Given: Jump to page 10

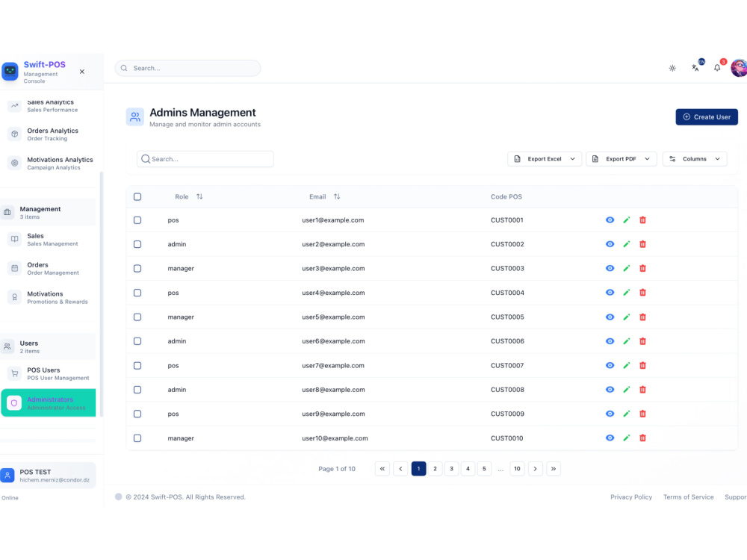Looking at the screenshot, I should pyautogui.click(x=517, y=469).
